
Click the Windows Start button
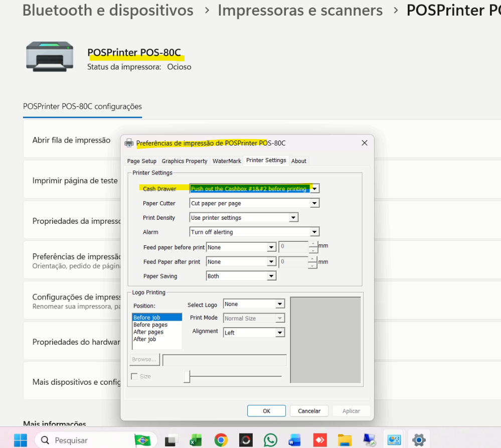click(21, 440)
